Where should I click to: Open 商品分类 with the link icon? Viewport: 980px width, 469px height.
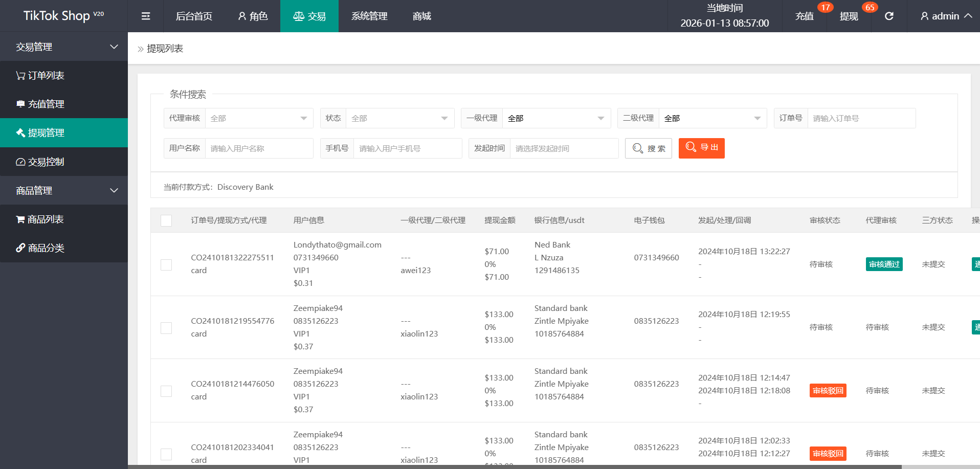click(x=46, y=248)
